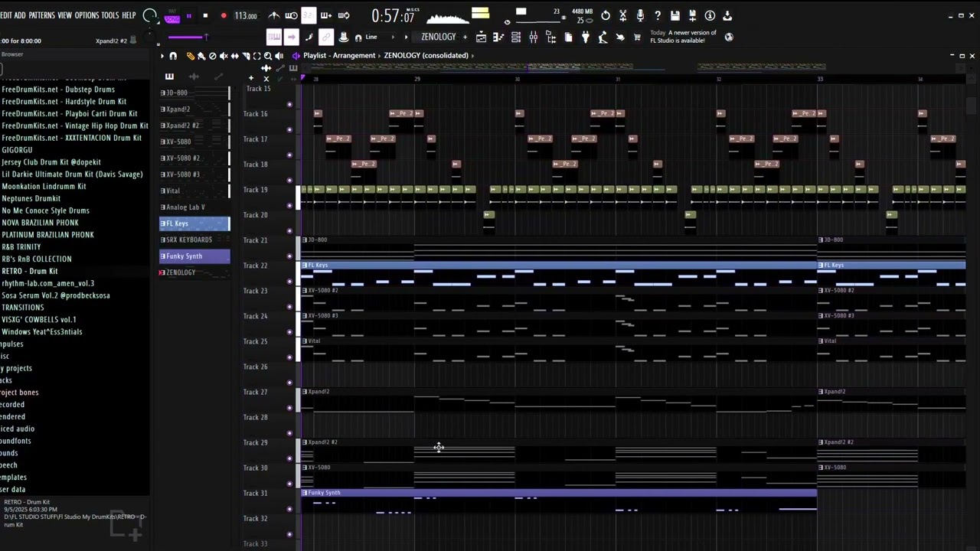Screen dimensions: 980x551
Task: Click the stop playback button
Action: (205, 16)
